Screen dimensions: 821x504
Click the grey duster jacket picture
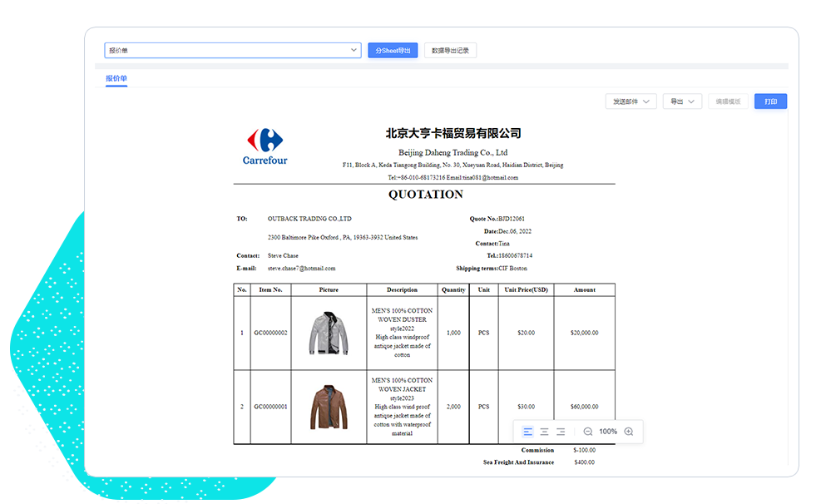[329, 333]
